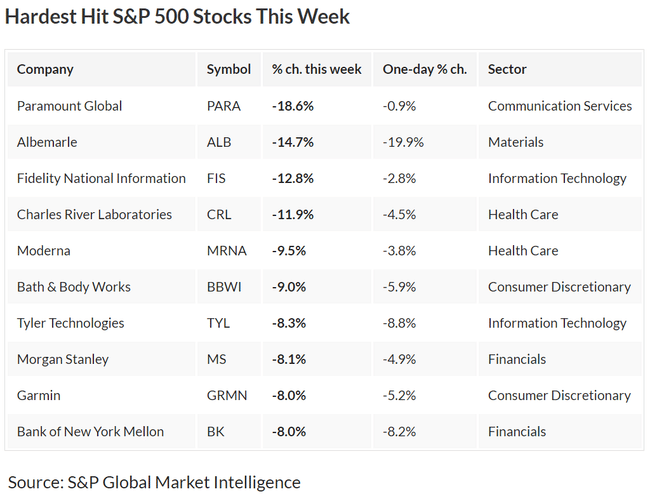Select the TYL ticker symbol

(218, 323)
